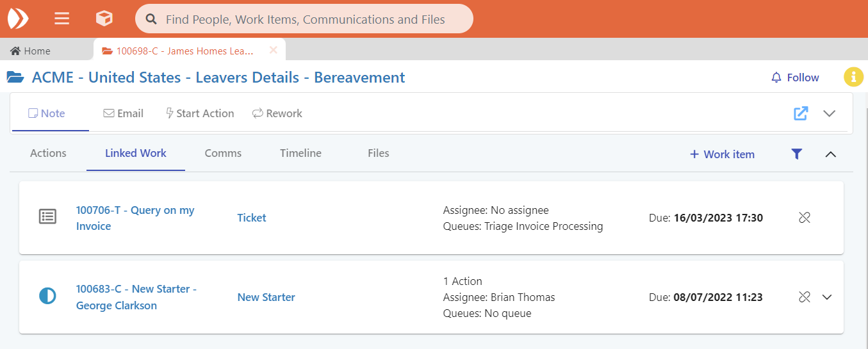Switch to the Comms tab
This screenshot has height=349, width=868.
223,153
